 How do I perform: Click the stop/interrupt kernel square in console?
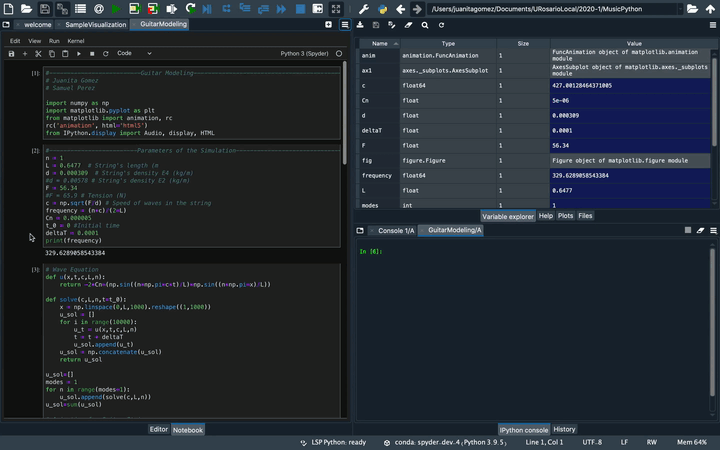[687, 230]
